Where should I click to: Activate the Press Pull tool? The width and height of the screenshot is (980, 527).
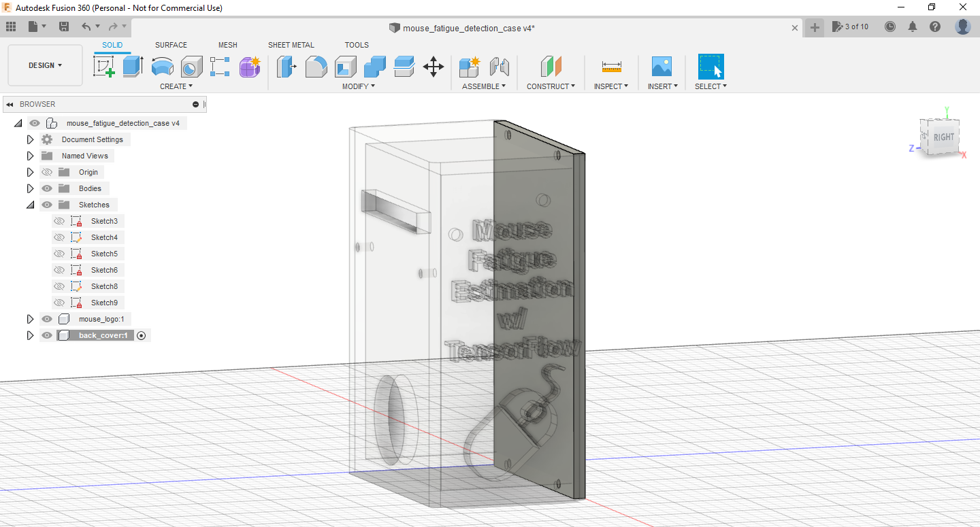[287, 67]
